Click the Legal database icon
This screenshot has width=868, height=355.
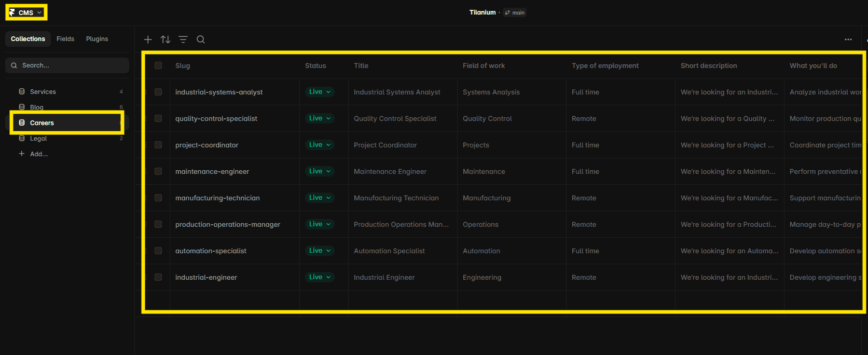[22, 138]
